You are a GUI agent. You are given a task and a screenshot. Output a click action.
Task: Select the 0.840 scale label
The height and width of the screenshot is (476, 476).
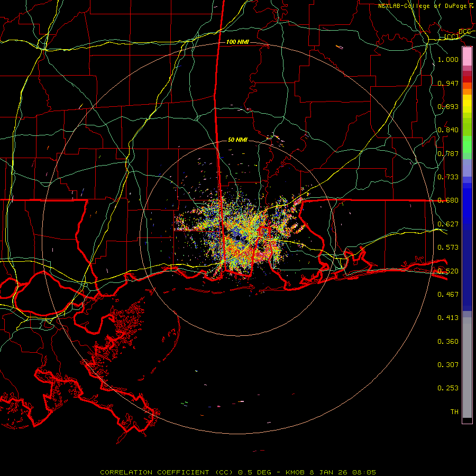pos(448,130)
